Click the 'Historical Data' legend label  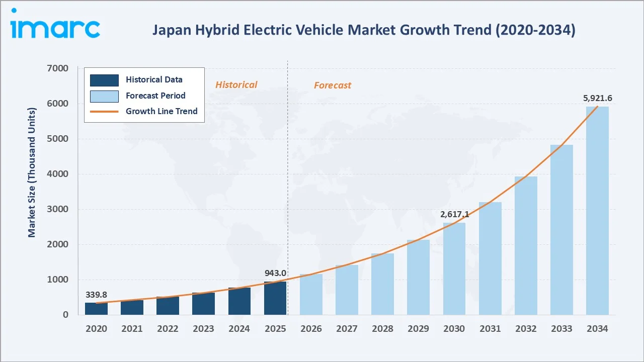tap(154, 79)
